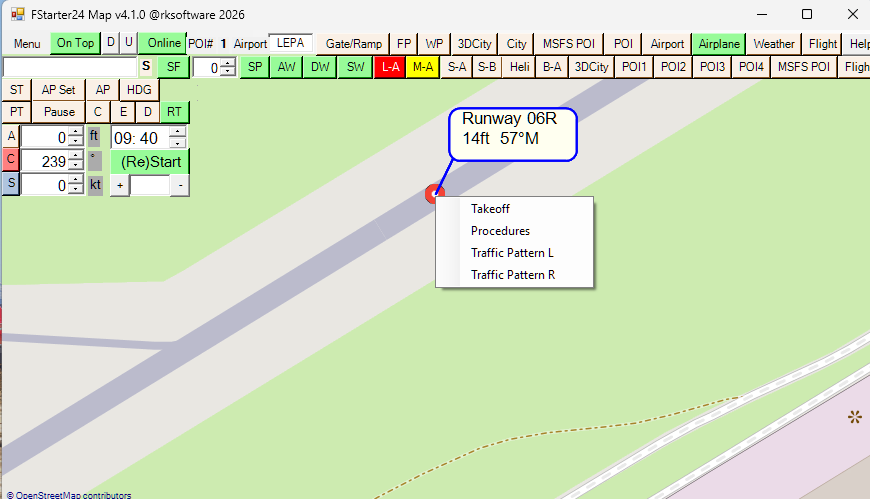Click the minus button below (Re)Start

click(180, 185)
